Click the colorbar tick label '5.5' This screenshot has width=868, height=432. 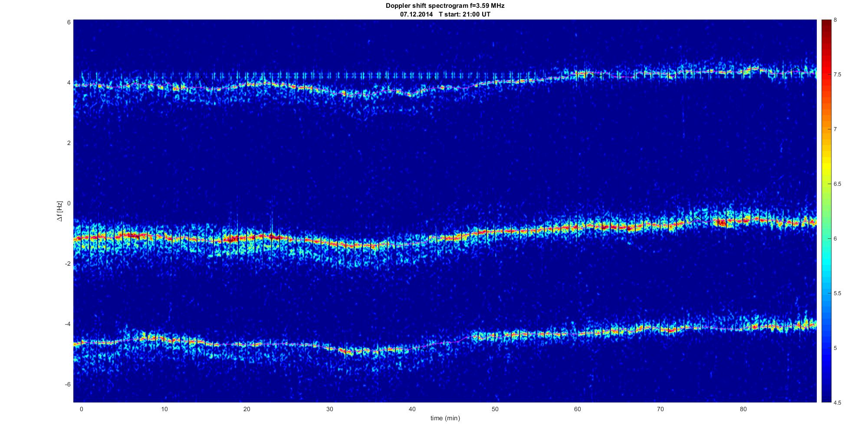837,293
